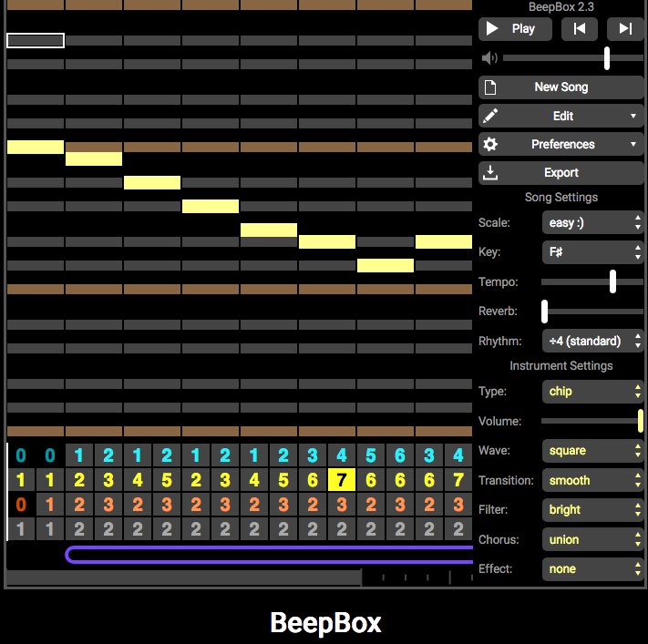Skip to the next bar
Viewport: 648px width, 644px height.
point(625,29)
